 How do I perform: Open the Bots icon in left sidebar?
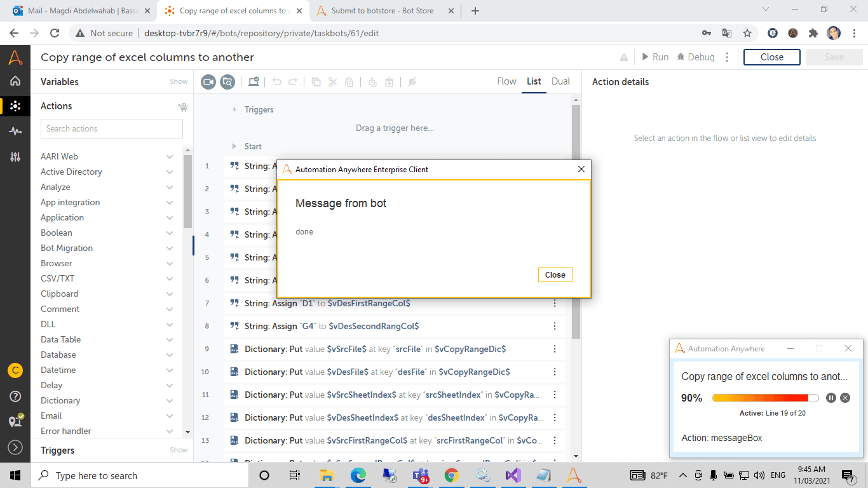(x=15, y=106)
